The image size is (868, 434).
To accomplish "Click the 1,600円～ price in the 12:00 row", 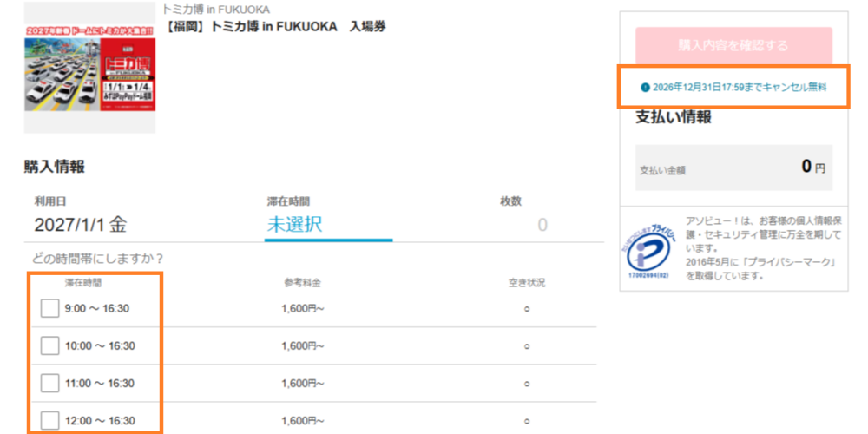I will click(303, 420).
